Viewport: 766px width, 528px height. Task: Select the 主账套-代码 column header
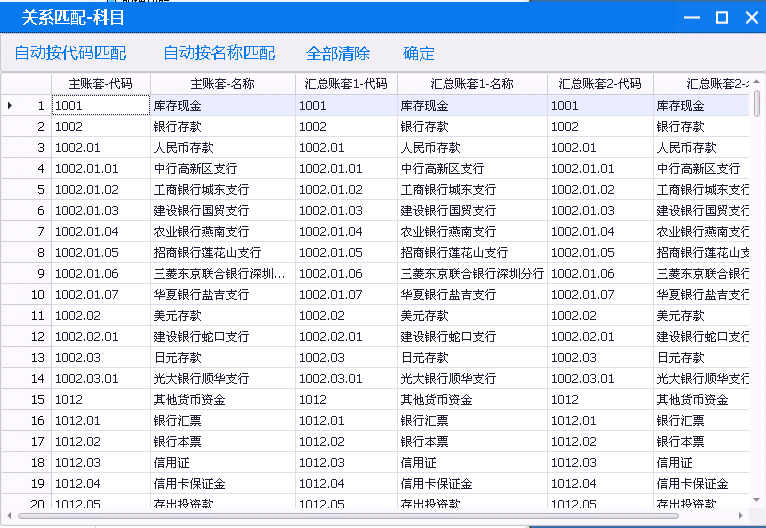101,84
